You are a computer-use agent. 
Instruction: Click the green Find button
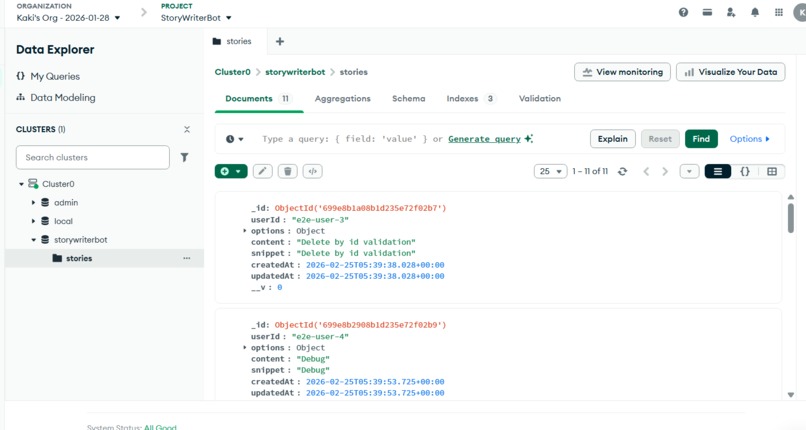[701, 139]
